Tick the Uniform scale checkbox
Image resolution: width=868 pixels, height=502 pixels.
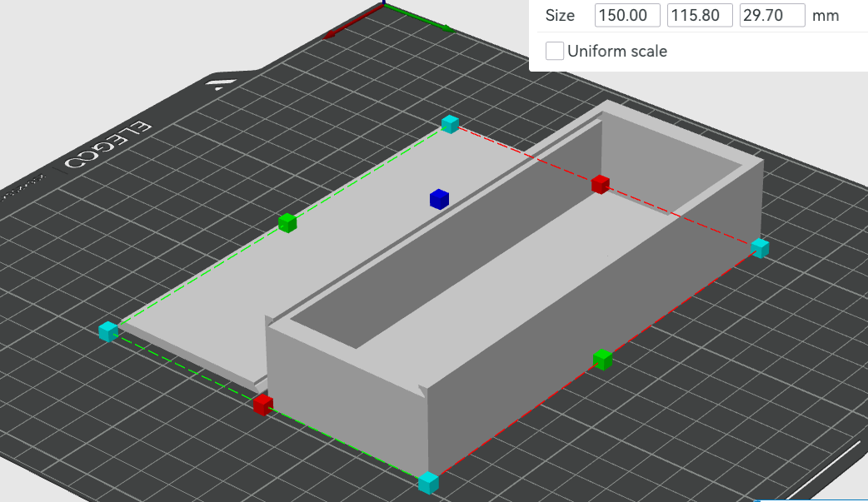(555, 51)
